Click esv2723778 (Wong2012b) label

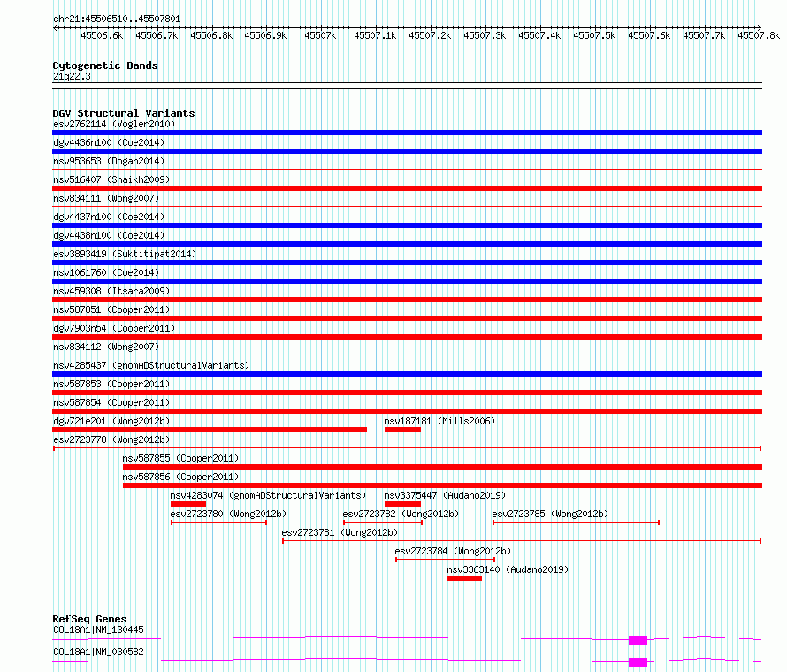coord(111,439)
